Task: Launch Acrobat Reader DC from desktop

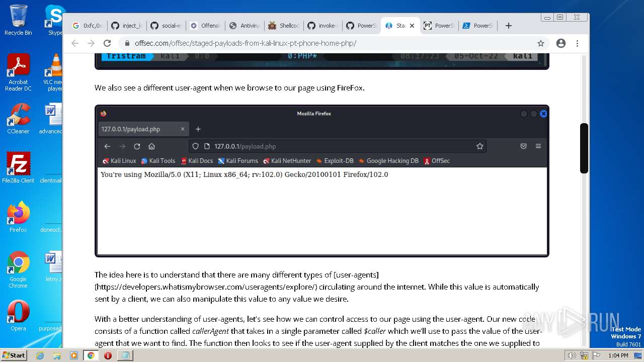Action: tap(18, 72)
